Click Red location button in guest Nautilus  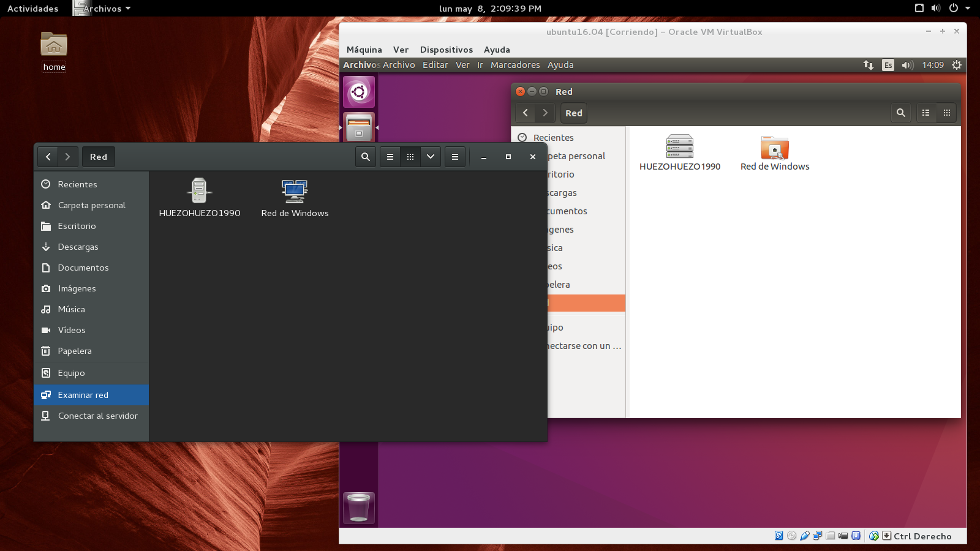574,113
